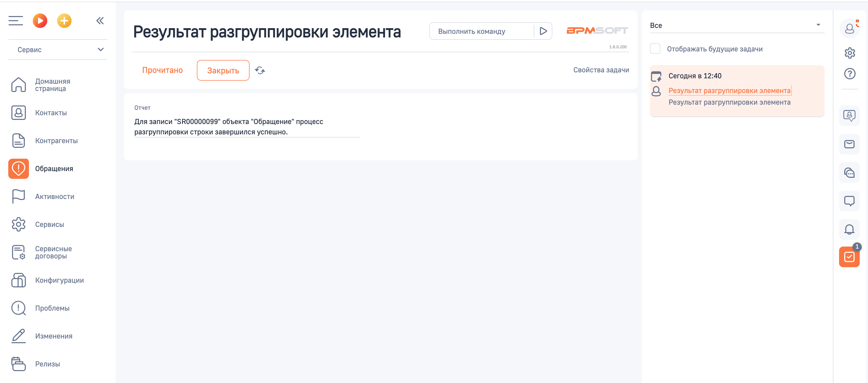Click the Изменения pencil icon
The height and width of the screenshot is (383, 868).
pyautogui.click(x=19, y=336)
